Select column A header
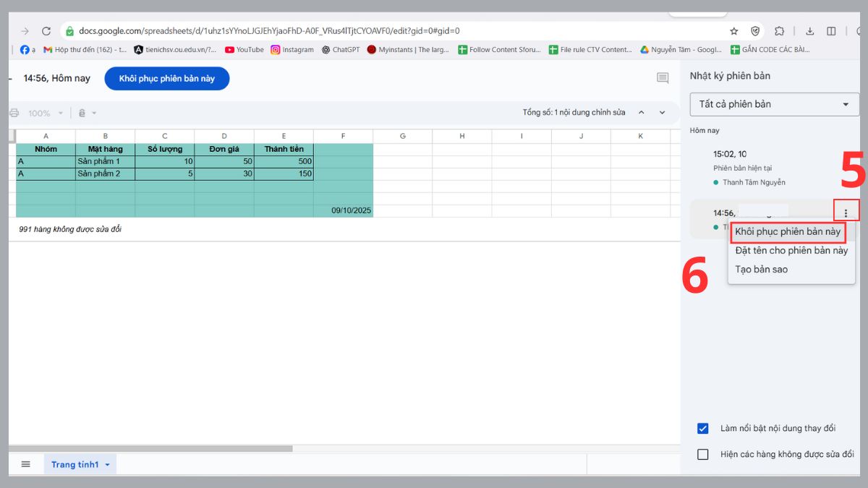 (46, 136)
